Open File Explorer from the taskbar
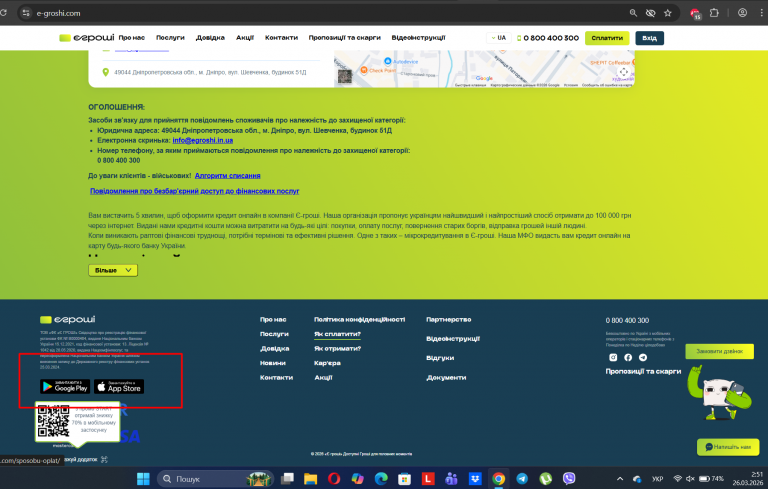 point(310,479)
